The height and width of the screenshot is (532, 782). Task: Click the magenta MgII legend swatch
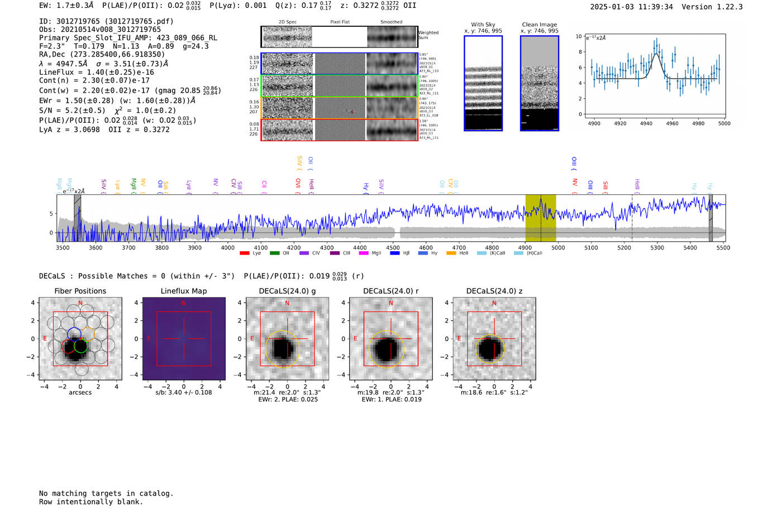[x=364, y=253]
